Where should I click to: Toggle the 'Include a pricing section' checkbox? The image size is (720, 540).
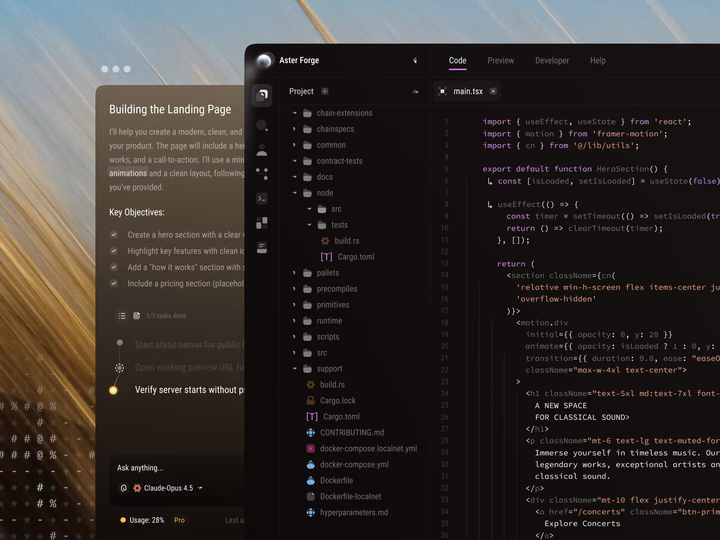coord(114,283)
